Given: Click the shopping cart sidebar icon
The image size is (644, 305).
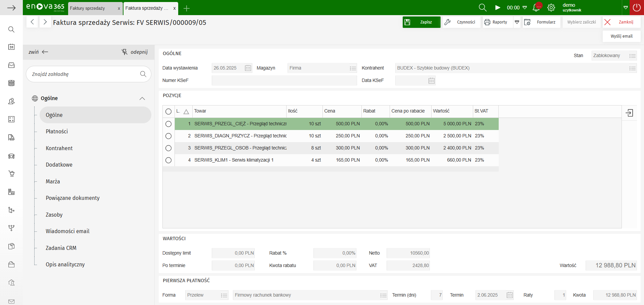Looking at the screenshot, I should [x=11, y=174].
